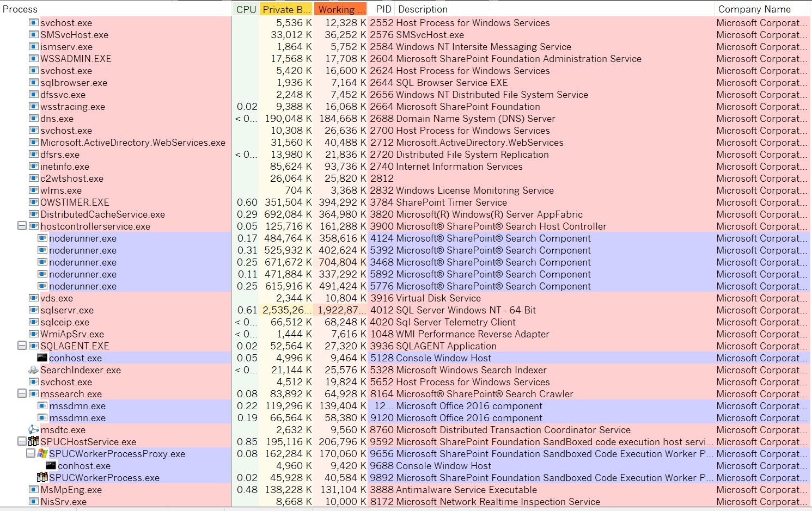Click 'Domain Name System (DNS) Server' description

click(x=475, y=119)
